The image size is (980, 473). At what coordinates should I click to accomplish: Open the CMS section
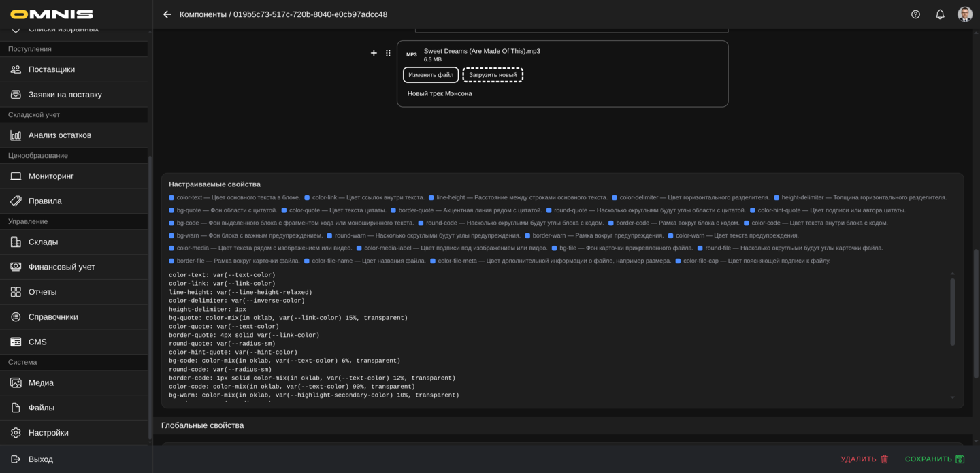(x=37, y=342)
